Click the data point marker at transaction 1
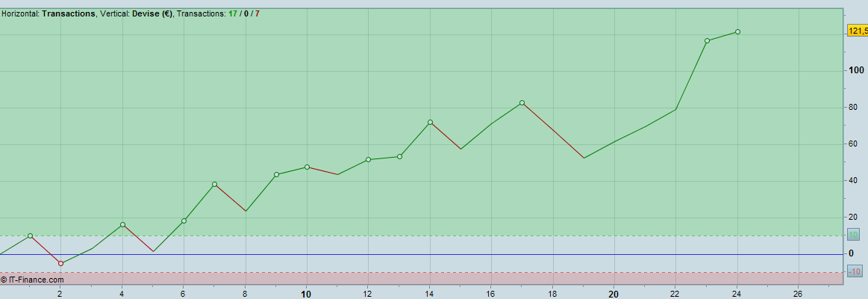 (x=30, y=235)
